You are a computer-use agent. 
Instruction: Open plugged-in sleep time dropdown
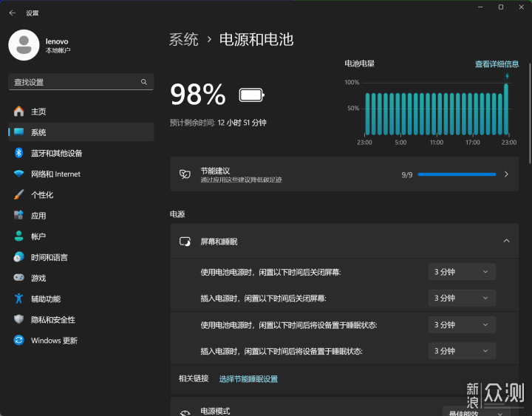pyautogui.click(x=462, y=351)
